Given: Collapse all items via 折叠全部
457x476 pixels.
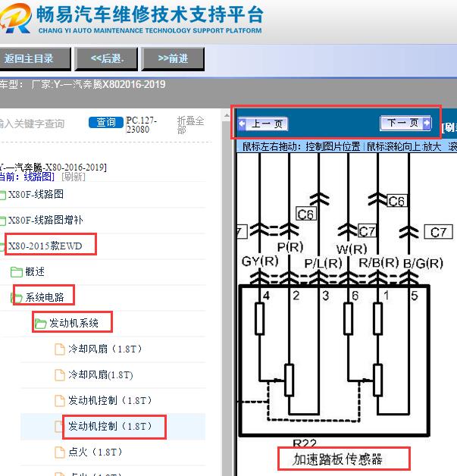Looking at the screenshot, I should tap(190, 125).
